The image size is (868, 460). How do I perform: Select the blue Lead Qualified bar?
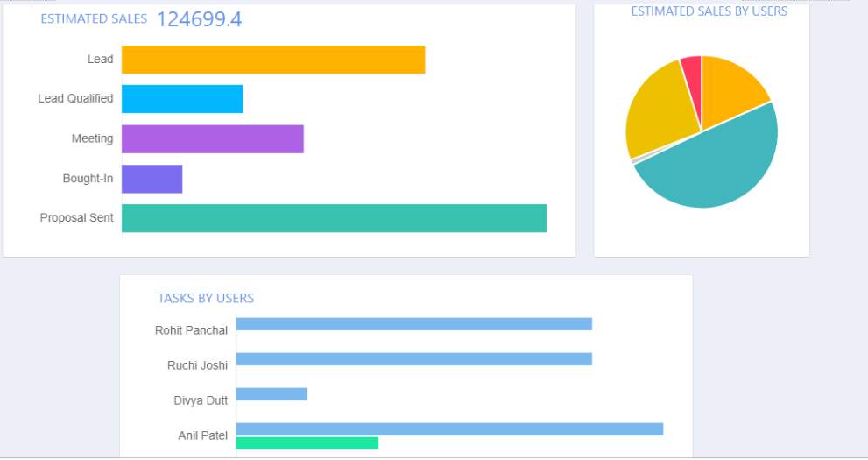(183, 99)
